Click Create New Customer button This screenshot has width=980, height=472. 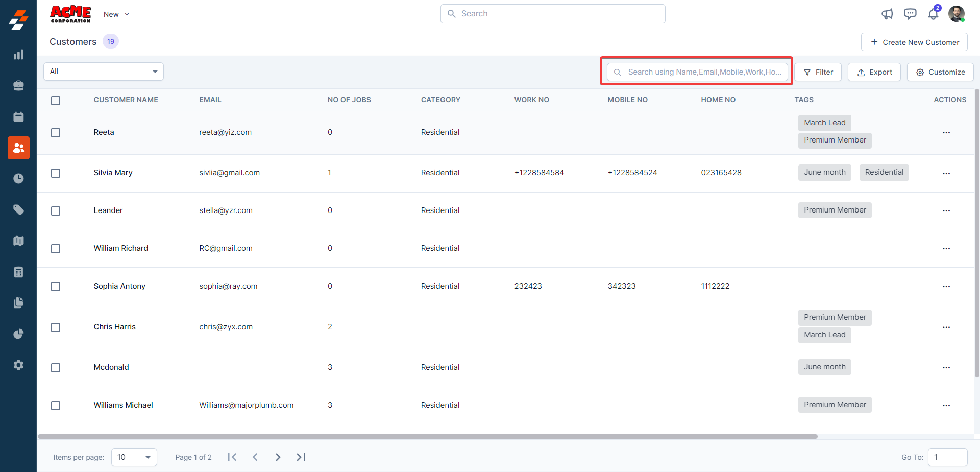click(x=914, y=42)
